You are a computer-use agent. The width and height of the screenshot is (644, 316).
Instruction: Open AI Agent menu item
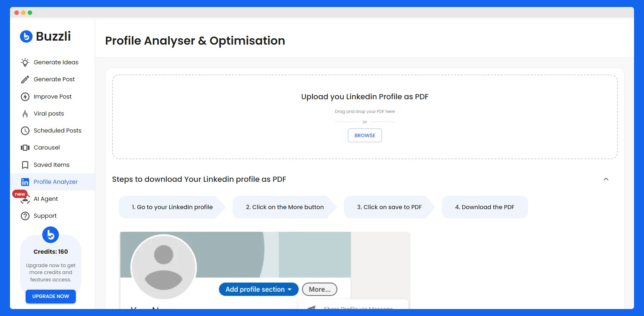pyautogui.click(x=46, y=199)
